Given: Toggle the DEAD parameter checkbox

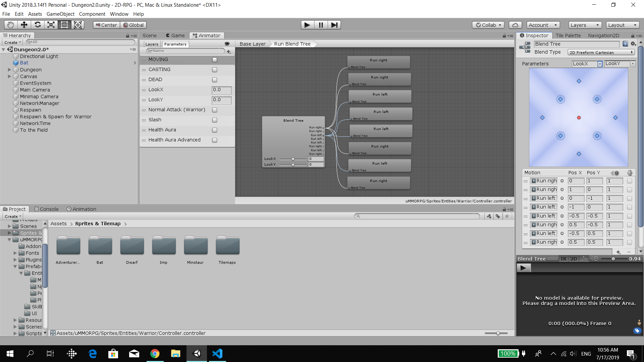Looking at the screenshot, I should [215, 80].
